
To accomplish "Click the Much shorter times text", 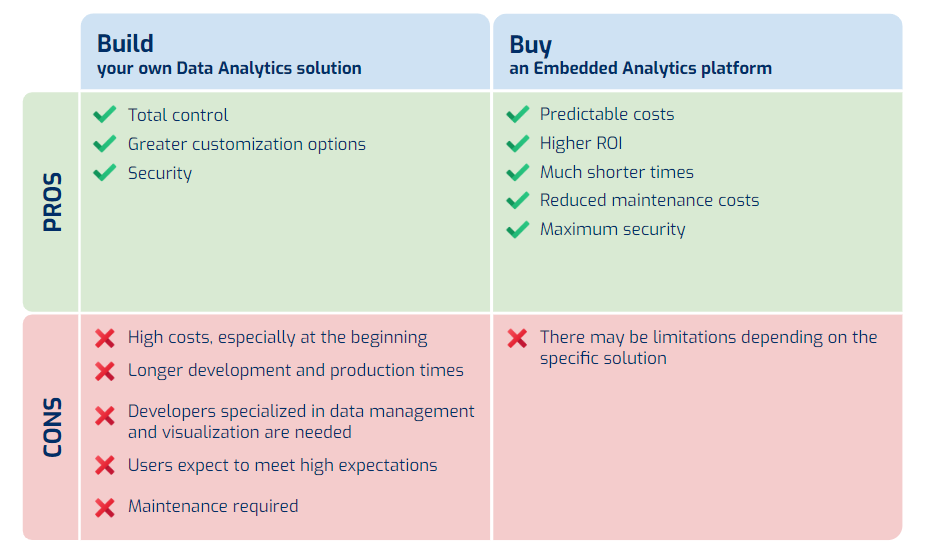I will [x=616, y=172].
